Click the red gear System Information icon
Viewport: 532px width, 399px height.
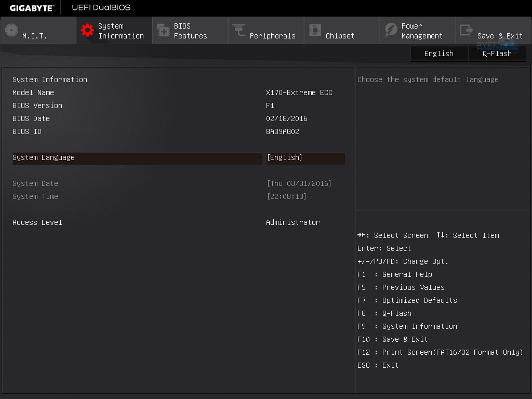[87, 31]
